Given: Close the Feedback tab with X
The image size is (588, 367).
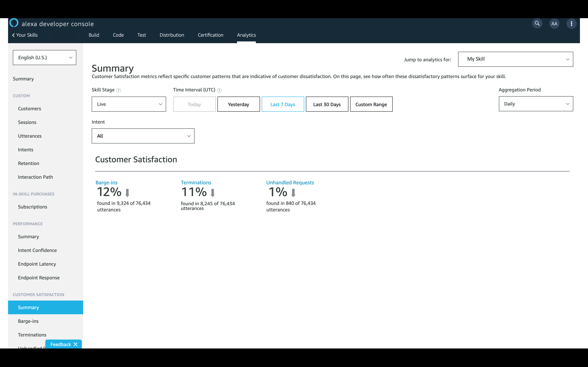Looking at the screenshot, I should [76, 344].
